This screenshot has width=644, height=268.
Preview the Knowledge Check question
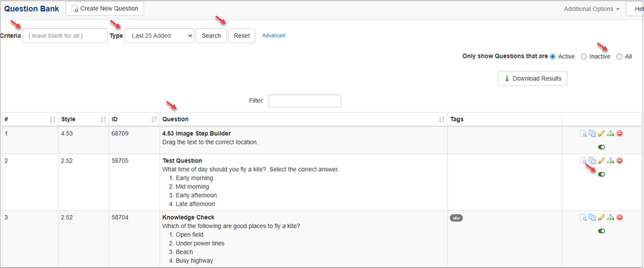(583, 217)
